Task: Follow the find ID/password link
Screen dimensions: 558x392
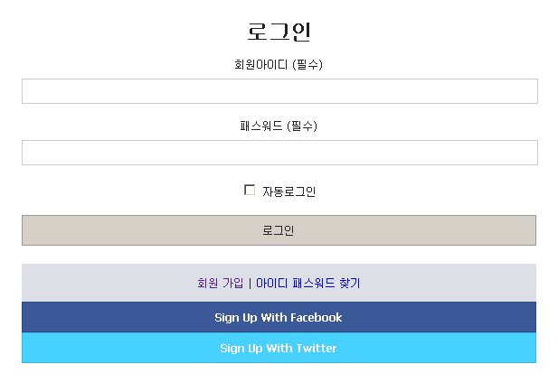Action: coord(308,283)
